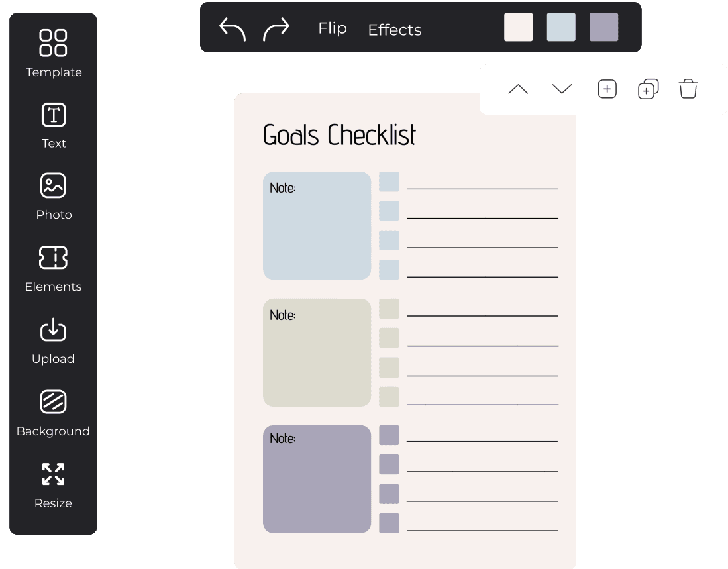Select the Goals Checklist title
Screen dimensions: 728x569
click(339, 135)
